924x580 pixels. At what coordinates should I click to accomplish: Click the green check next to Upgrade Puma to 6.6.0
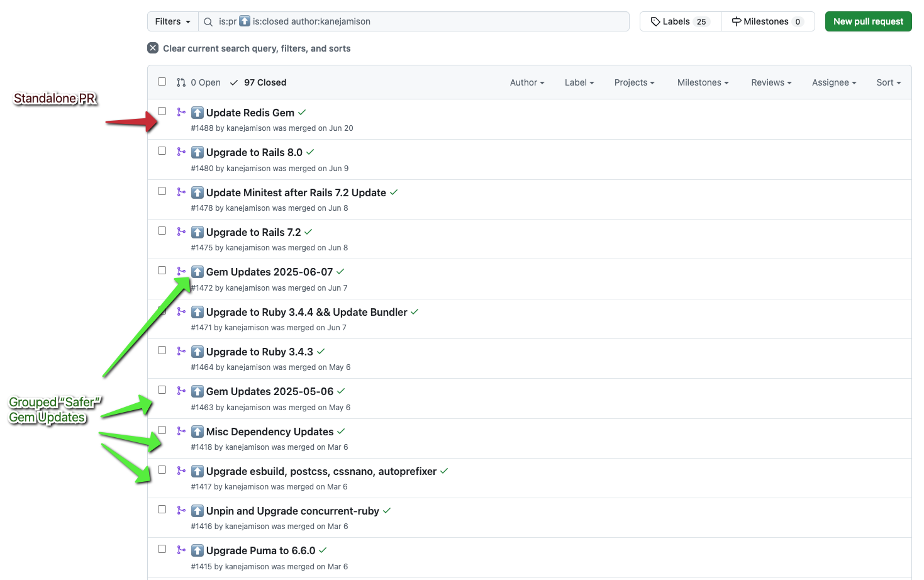(323, 550)
